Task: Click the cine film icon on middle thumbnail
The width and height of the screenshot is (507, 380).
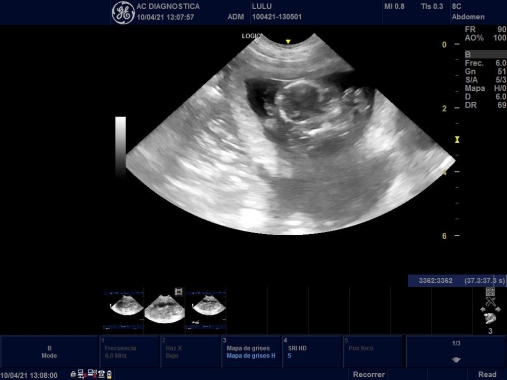Action: pos(179,292)
